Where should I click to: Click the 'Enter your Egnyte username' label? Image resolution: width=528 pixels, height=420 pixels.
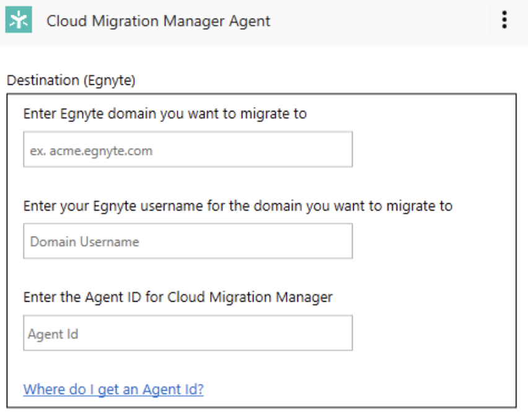pyautogui.click(x=237, y=206)
